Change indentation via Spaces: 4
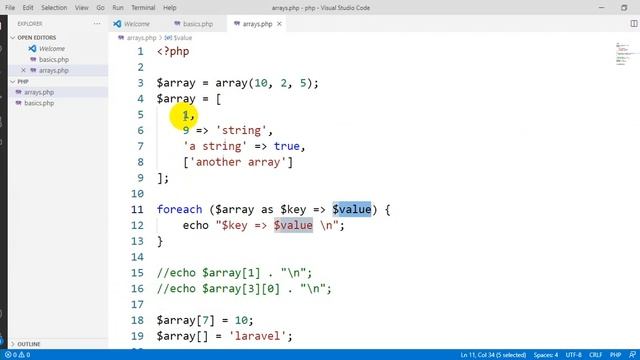640x360 pixels. click(x=546, y=355)
